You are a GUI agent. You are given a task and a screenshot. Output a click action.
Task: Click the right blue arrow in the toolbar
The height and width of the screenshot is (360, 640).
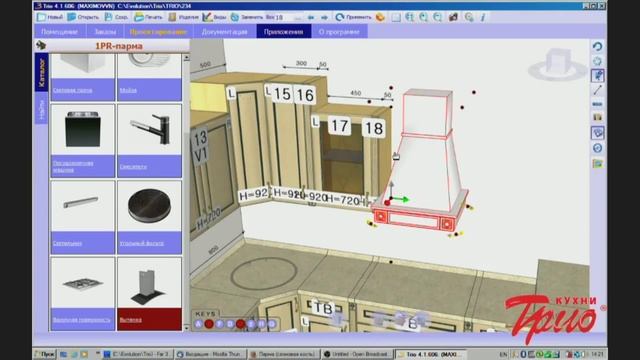coord(324,18)
